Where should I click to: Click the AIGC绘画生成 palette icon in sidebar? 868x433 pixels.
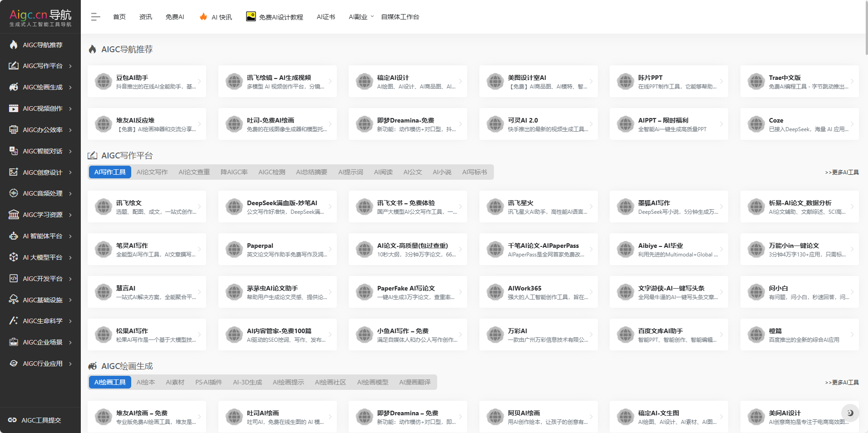point(14,87)
